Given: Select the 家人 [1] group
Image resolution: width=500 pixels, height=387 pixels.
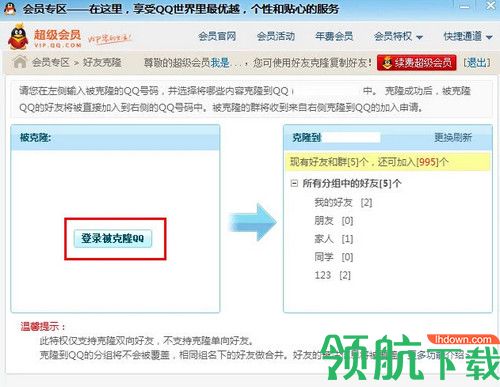Looking at the screenshot, I should [x=334, y=239].
